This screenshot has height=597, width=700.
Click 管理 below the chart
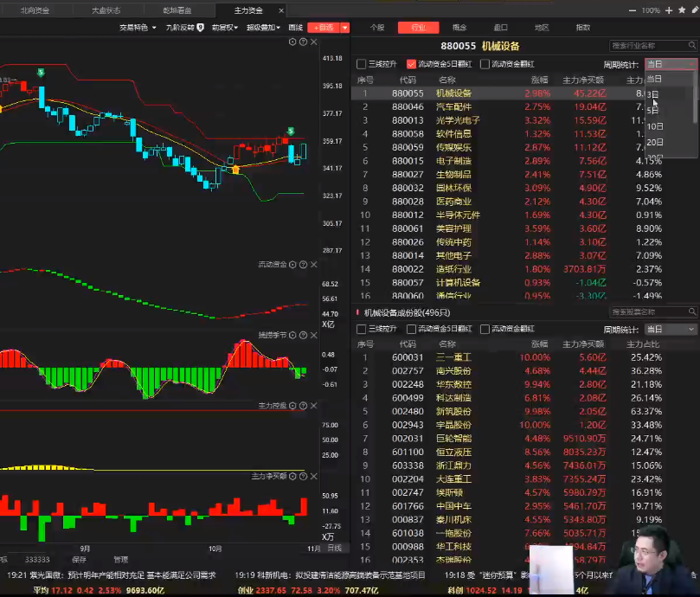click(120, 560)
